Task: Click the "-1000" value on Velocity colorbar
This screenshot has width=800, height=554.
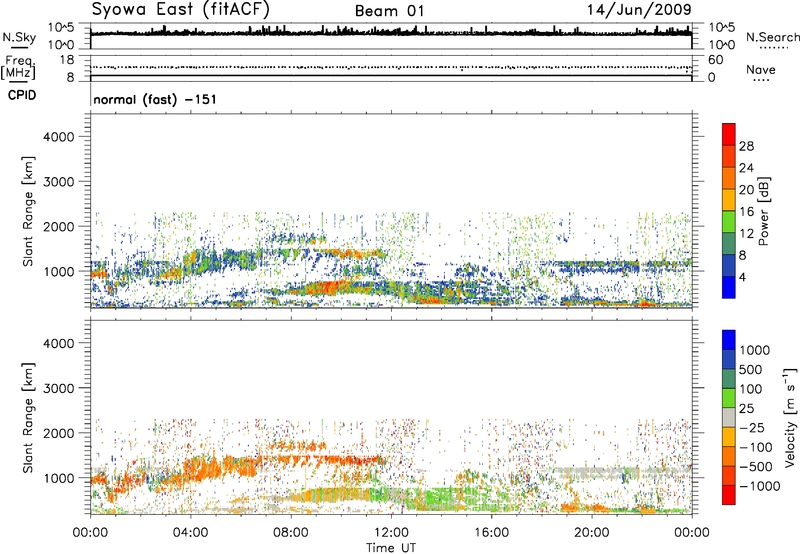Action: click(x=760, y=486)
